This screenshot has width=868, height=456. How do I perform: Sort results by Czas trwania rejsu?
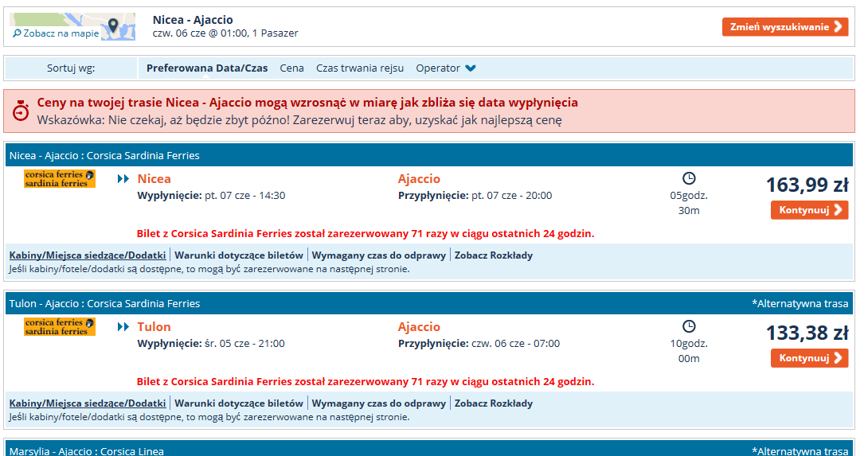click(x=360, y=68)
